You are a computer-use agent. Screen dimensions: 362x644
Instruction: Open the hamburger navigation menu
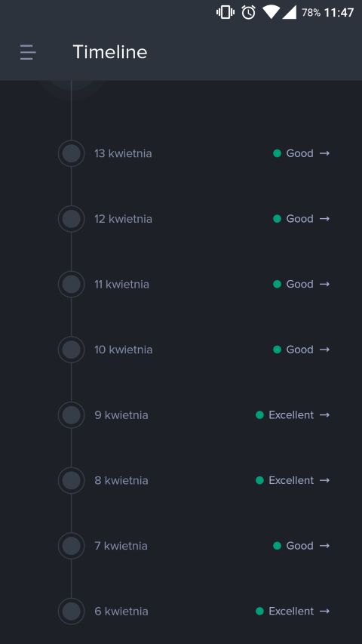click(x=28, y=53)
